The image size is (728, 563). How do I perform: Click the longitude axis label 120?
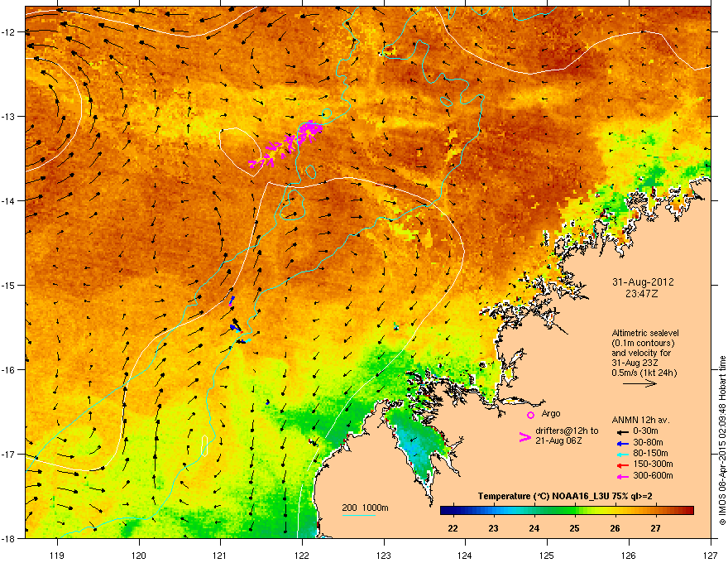[139, 555]
